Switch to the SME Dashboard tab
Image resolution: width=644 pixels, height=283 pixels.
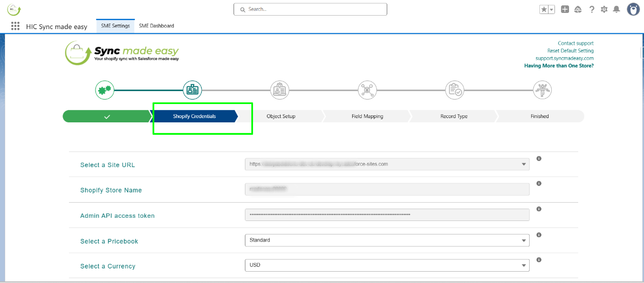click(156, 26)
